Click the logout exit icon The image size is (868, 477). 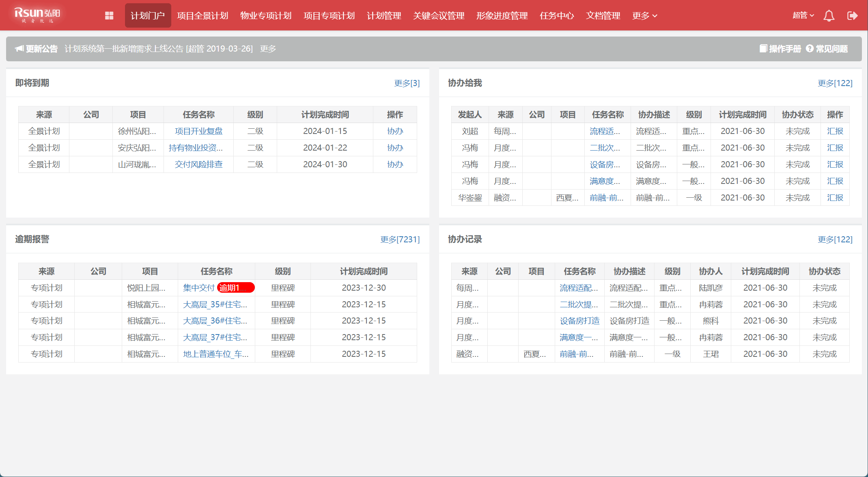point(852,15)
